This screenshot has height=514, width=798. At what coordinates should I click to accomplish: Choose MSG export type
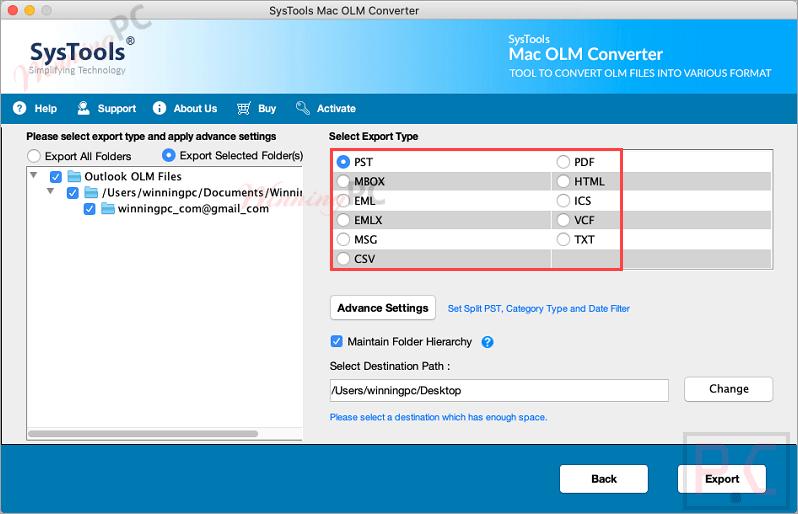tap(344, 239)
